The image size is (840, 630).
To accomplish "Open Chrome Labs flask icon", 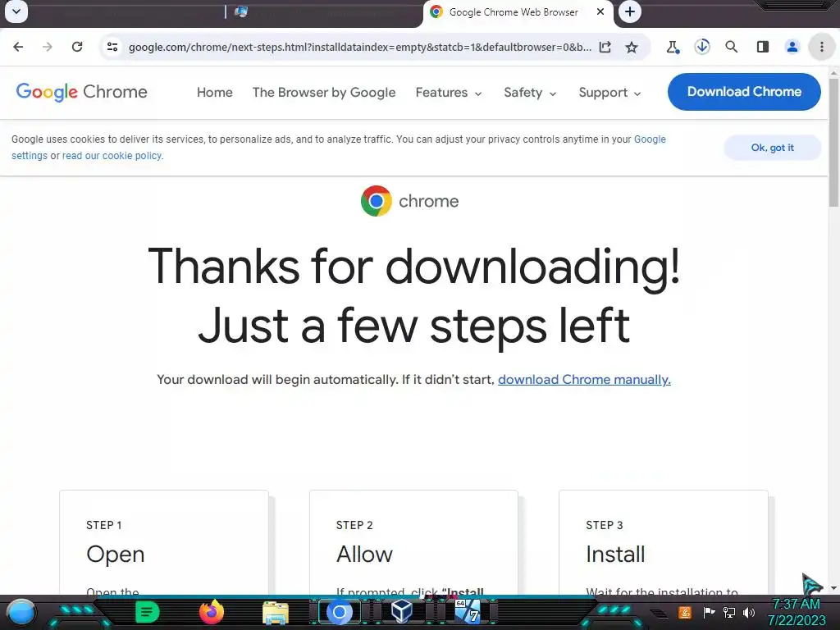I will click(673, 47).
